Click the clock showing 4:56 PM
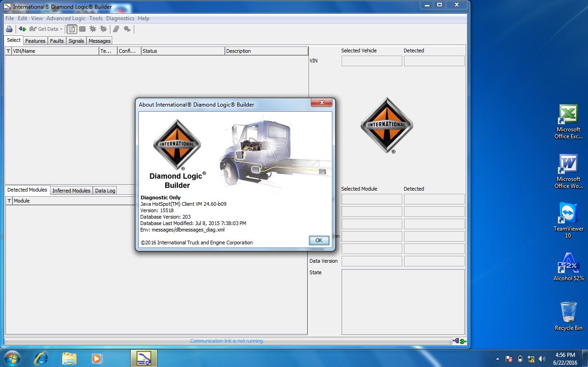 pos(565,358)
